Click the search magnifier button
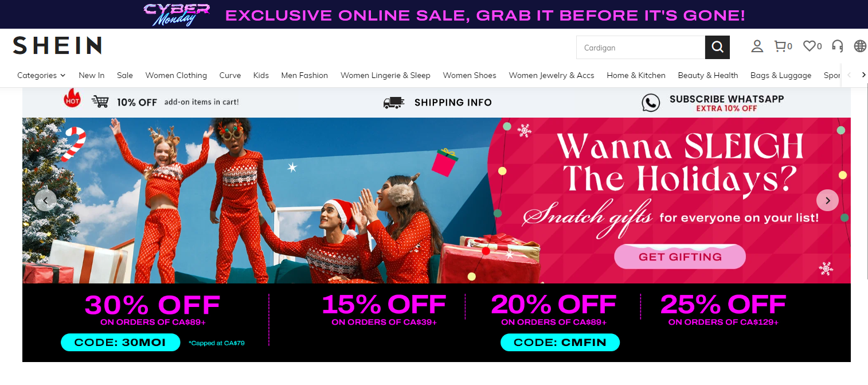The height and width of the screenshot is (385, 868). 717,47
